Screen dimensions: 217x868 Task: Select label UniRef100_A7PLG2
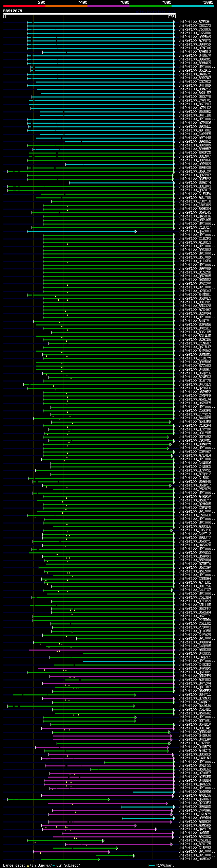click(x=195, y=108)
